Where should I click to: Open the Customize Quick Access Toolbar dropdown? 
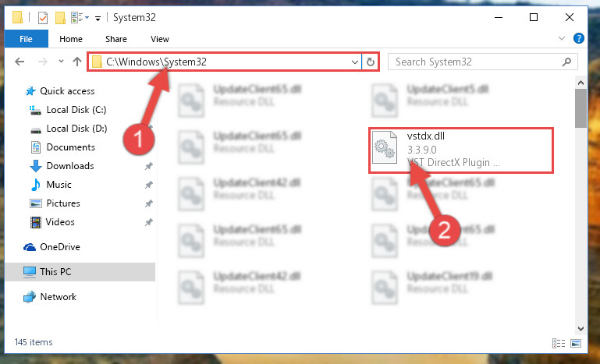coord(98,18)
